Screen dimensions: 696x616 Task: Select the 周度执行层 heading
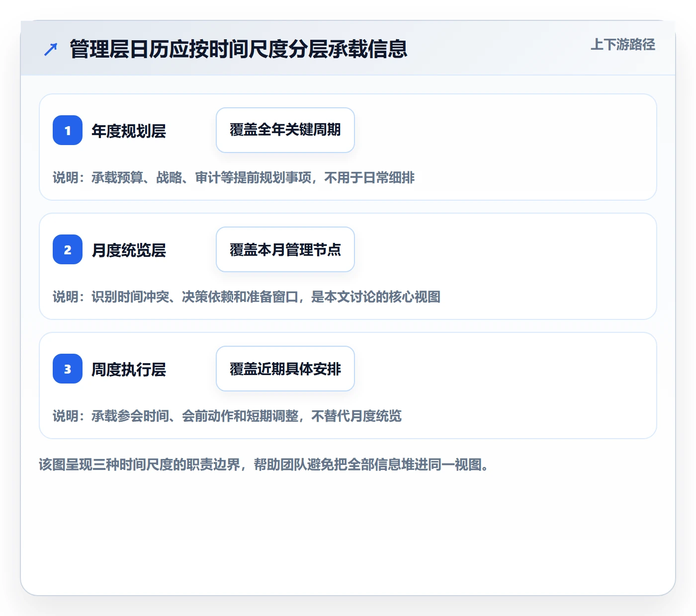[x=129, y=370]
